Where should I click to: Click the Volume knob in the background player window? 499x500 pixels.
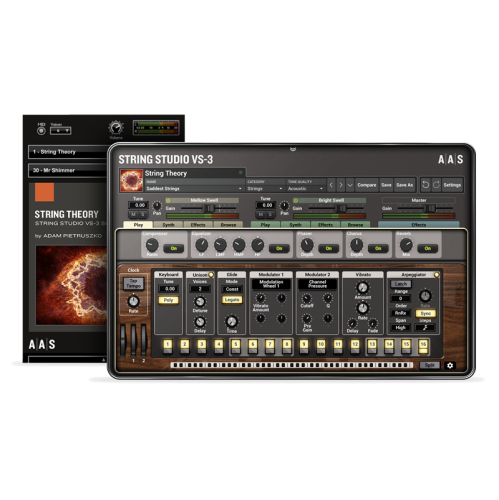tap(116, 128)
